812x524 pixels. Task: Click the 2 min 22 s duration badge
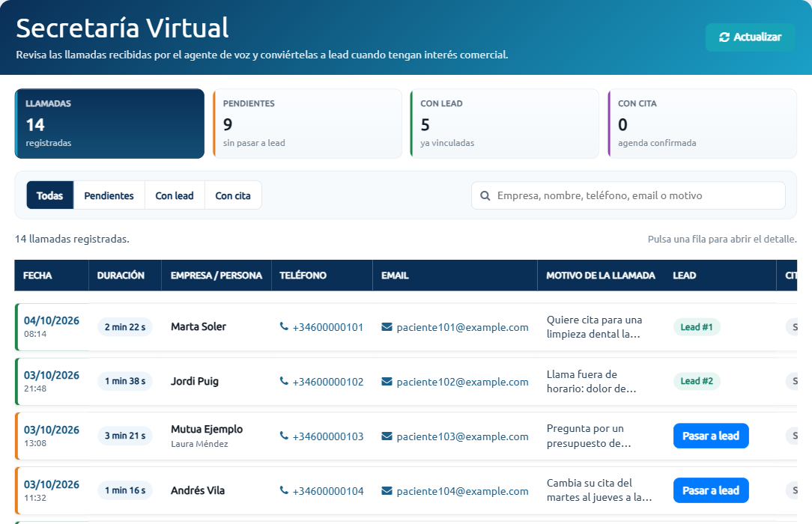pyautogui.click(x=125, y=327)
